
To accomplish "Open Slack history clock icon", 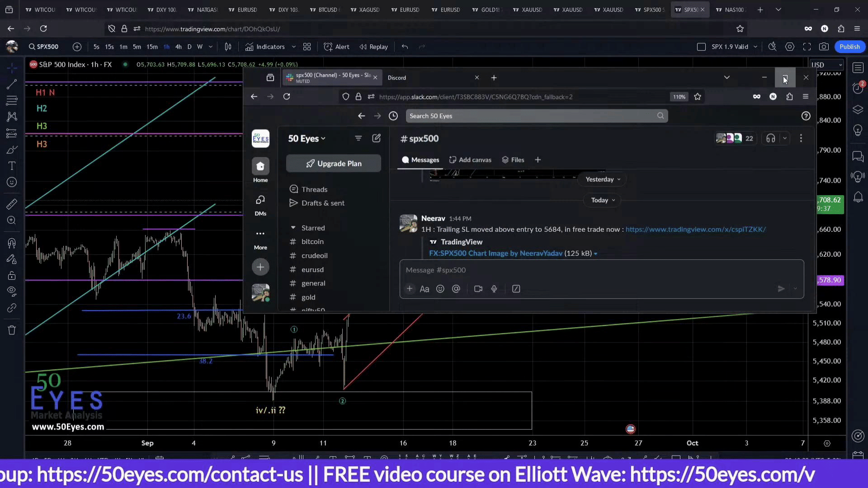I will pyautogui.click(x=393, y=116).
